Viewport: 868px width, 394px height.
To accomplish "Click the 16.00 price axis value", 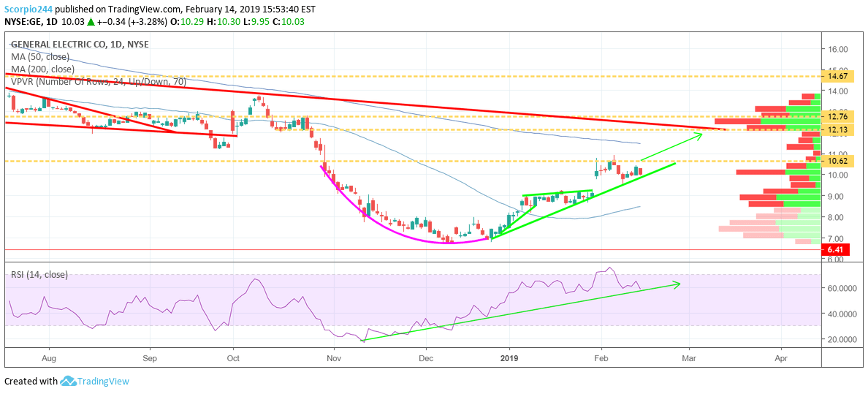I will point(839,49).
